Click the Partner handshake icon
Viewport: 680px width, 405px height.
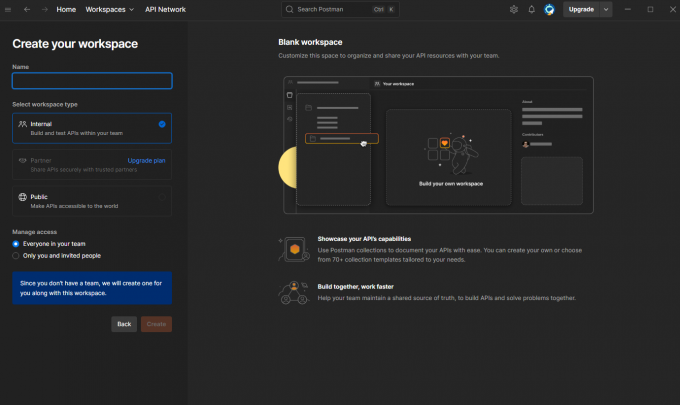23,160
